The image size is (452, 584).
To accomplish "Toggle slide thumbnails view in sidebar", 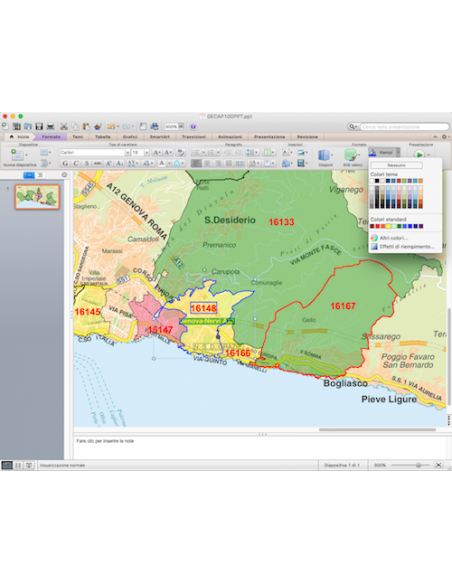I will click(x=29, y=175).
